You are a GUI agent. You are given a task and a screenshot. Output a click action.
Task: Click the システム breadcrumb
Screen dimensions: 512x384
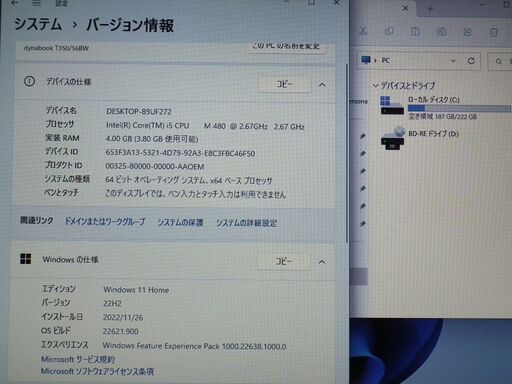pos(38,25)
